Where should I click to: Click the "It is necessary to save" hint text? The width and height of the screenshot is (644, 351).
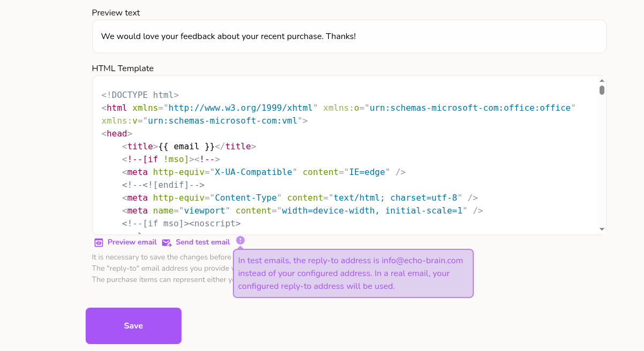162,257
